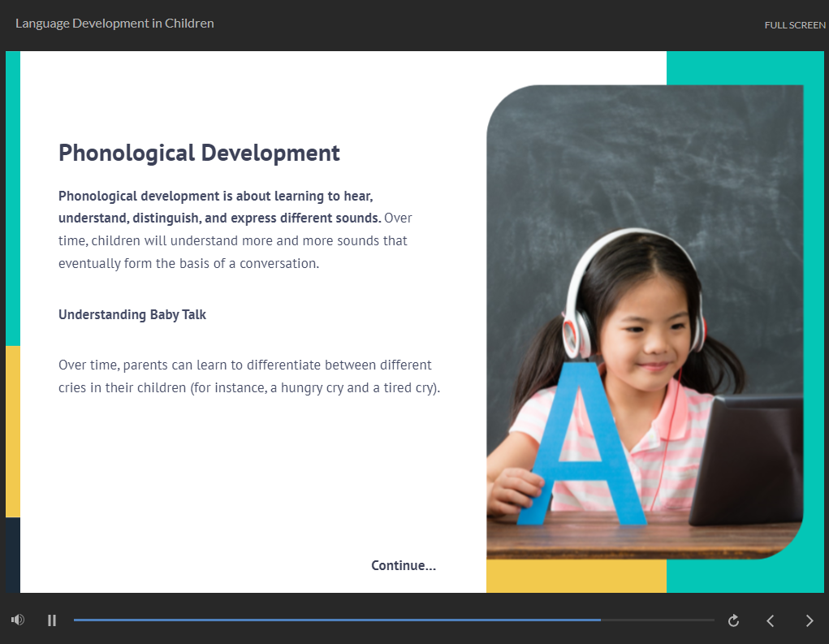This screenshot has height=644, width=829.
Task: Click the paragraph about hungry and tired cries
Action: (x=248, y=376)
